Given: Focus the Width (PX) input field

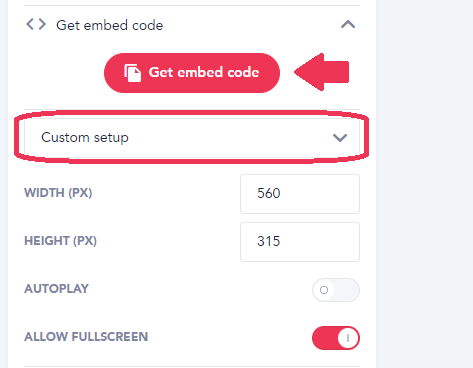Looking at the screenshot, I should tap(300, 194).
